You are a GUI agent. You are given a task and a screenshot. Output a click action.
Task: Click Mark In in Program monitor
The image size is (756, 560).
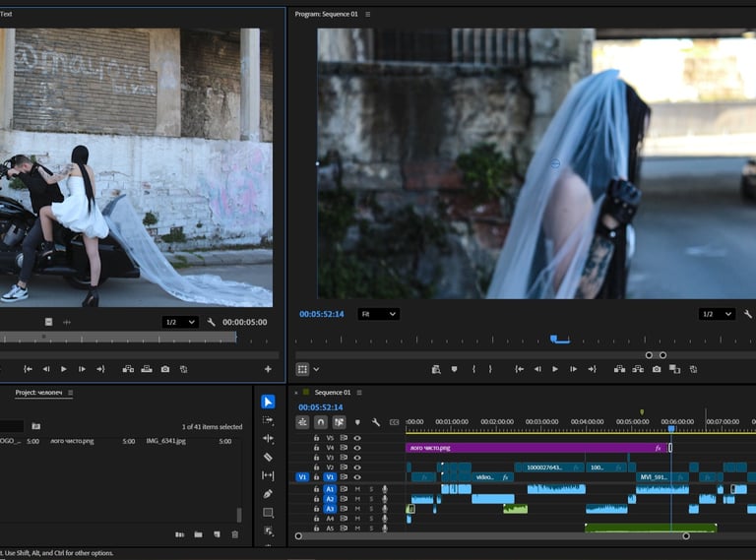click(x=473, y=369)
